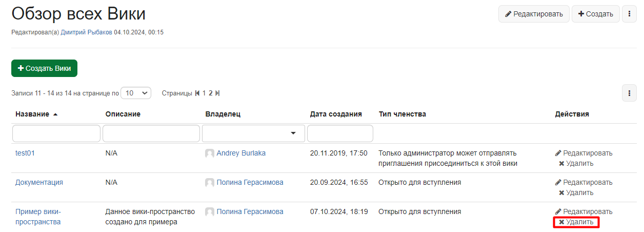Go to last page arrow icon
The image size is (644, 232).
pos(217,93)
